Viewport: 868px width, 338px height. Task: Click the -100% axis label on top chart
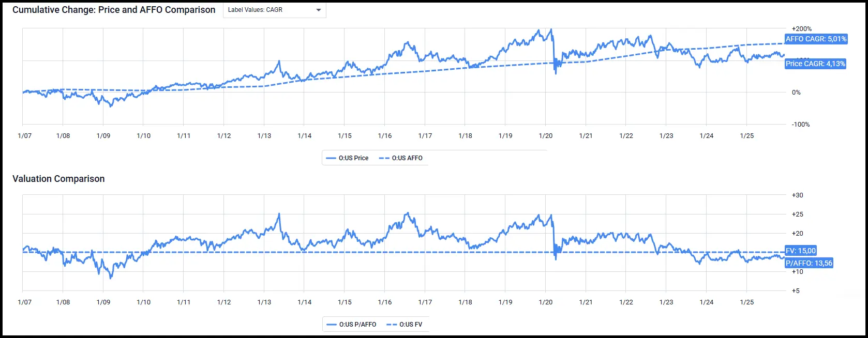click(801, 125)
